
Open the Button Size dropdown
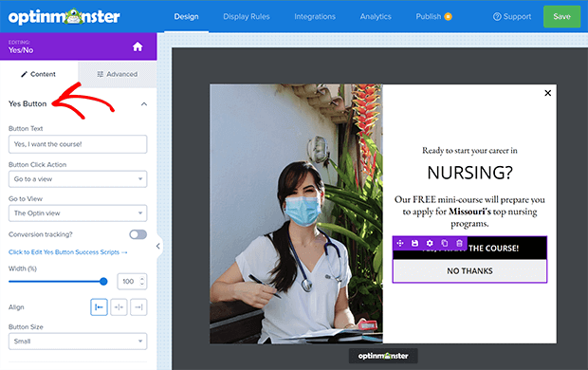tap(78, 342)
